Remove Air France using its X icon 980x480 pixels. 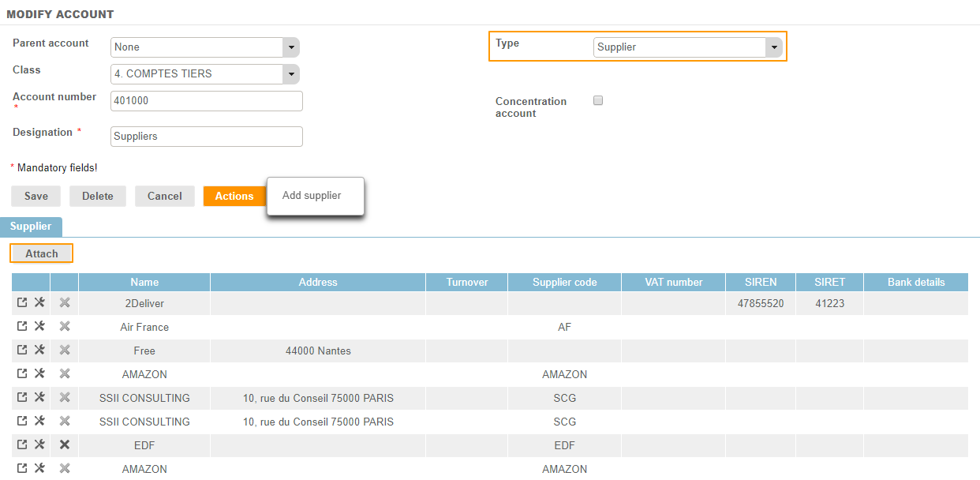tap(65, 327)
